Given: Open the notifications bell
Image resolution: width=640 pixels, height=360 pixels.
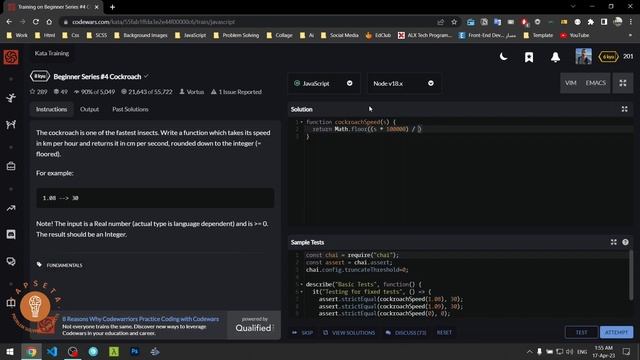Looking at the screenshot, I should [x=555, y=57].
